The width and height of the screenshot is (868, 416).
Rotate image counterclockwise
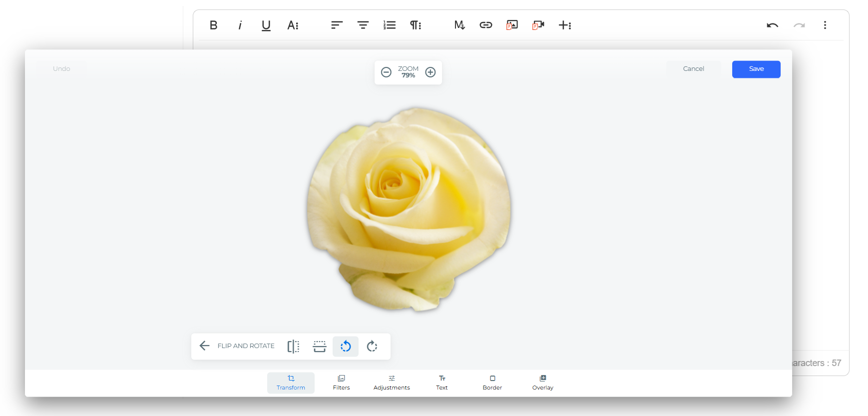point(346,346)
